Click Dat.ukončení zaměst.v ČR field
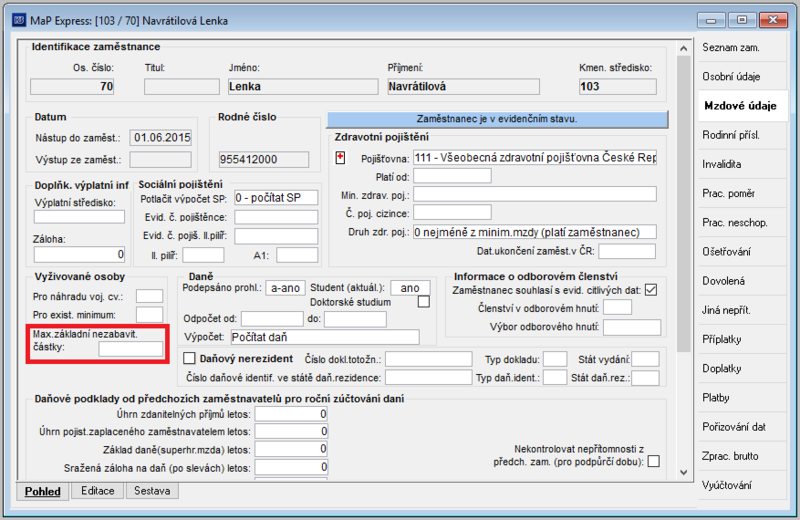The image size is (800, 520). 627,251
